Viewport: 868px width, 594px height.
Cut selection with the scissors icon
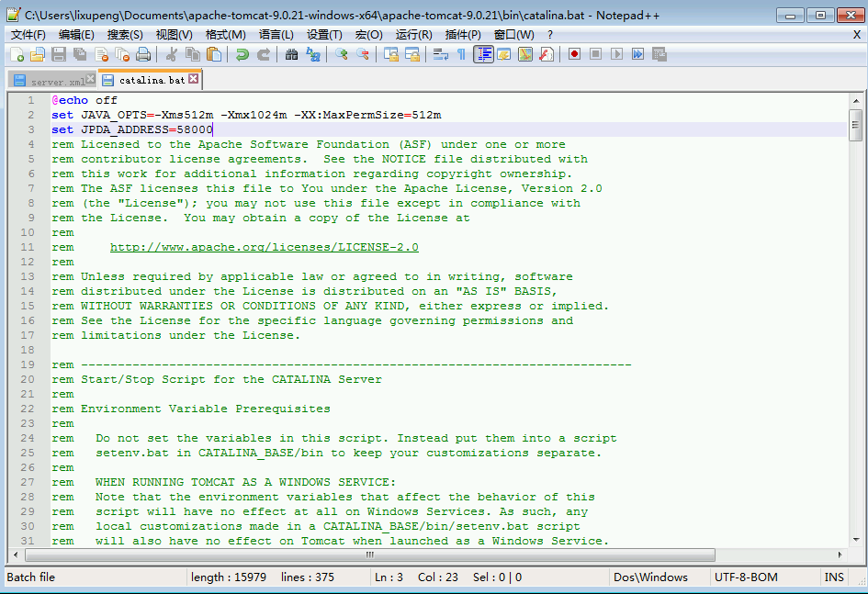pos(172,54)
